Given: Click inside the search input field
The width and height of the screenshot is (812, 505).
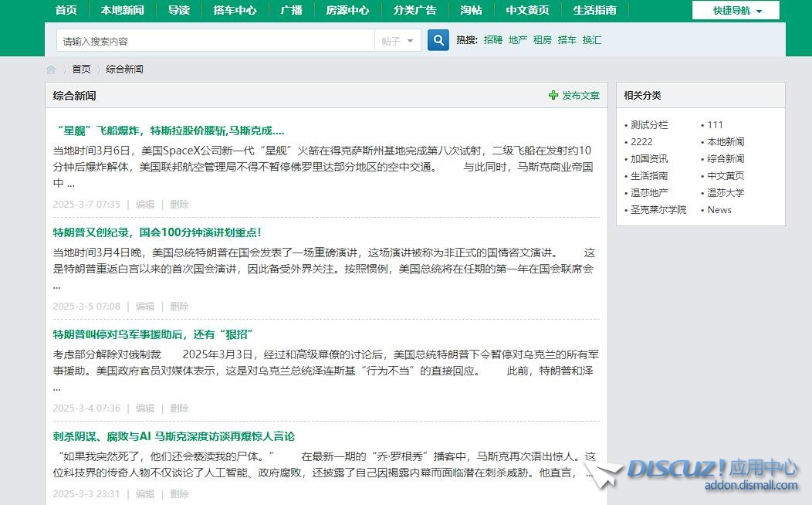Looking at the screenshot, I should coord(216,41).
